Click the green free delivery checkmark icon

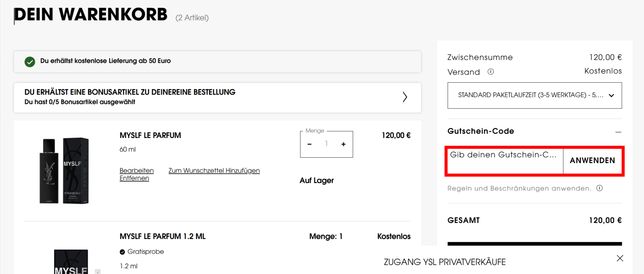tap(30, 62)
